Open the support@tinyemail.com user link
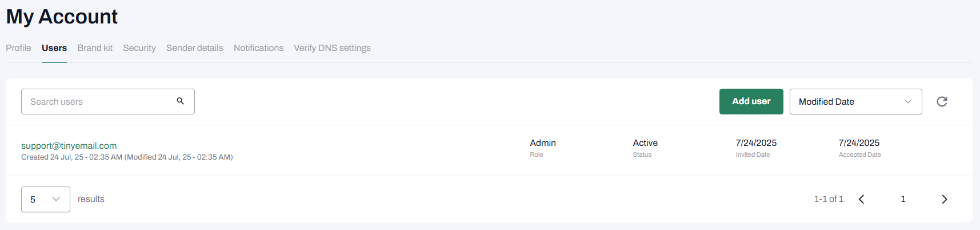 69,146
